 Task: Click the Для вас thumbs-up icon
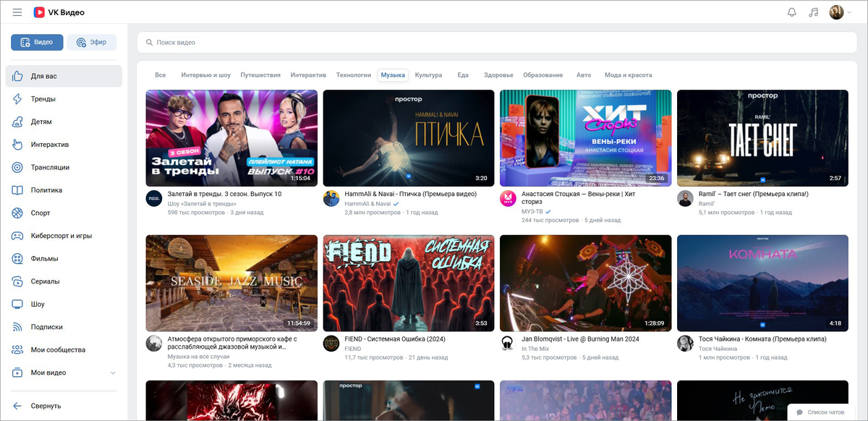[x=17, y=76]
